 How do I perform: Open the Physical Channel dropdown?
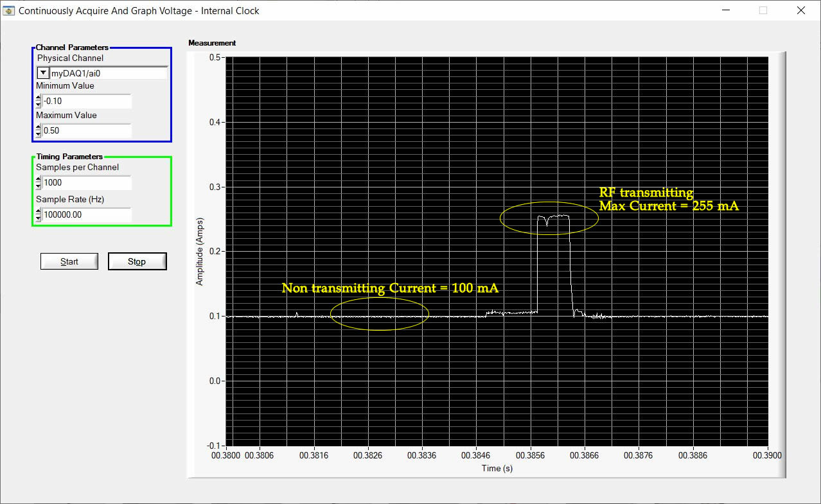pyautogui.click(x=42, y=72)
